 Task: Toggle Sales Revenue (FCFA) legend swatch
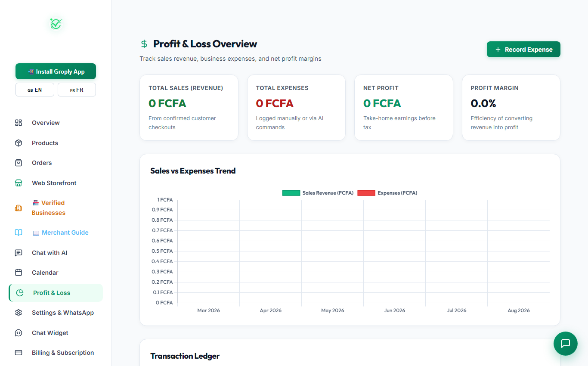point(291,193)
